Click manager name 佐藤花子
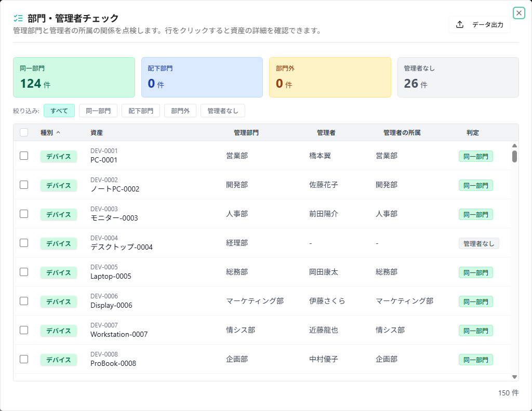This screenshot has height=411, width=532. click(324, 185)
